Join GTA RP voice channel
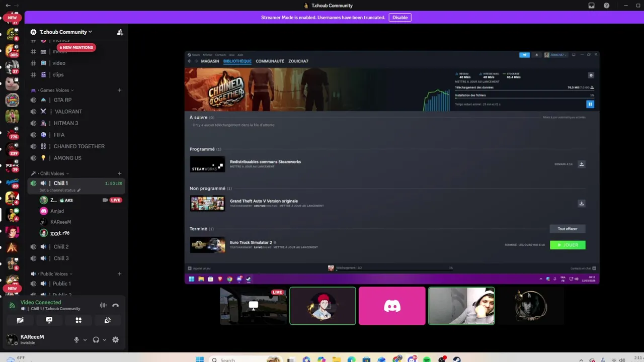644x362 pixels. click(76, 100)
